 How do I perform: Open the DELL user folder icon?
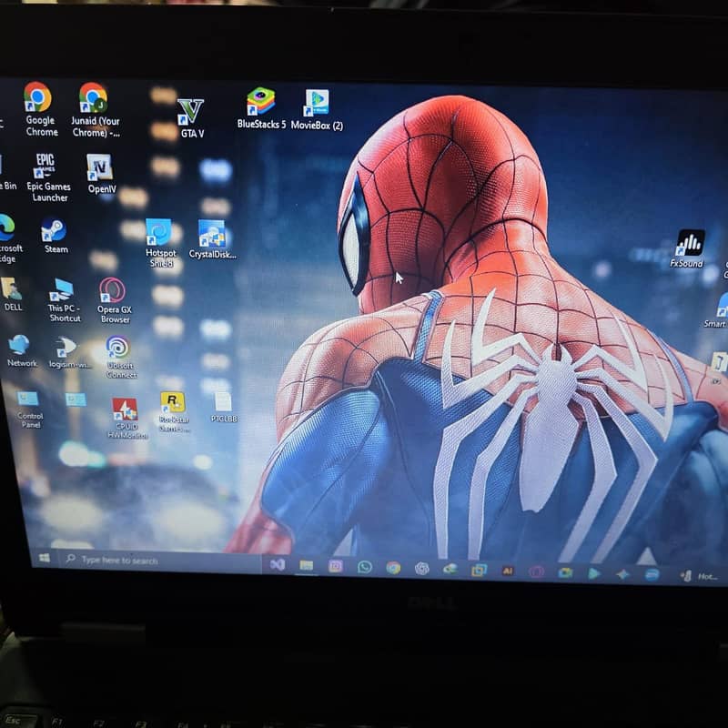(x=12, y=294)
